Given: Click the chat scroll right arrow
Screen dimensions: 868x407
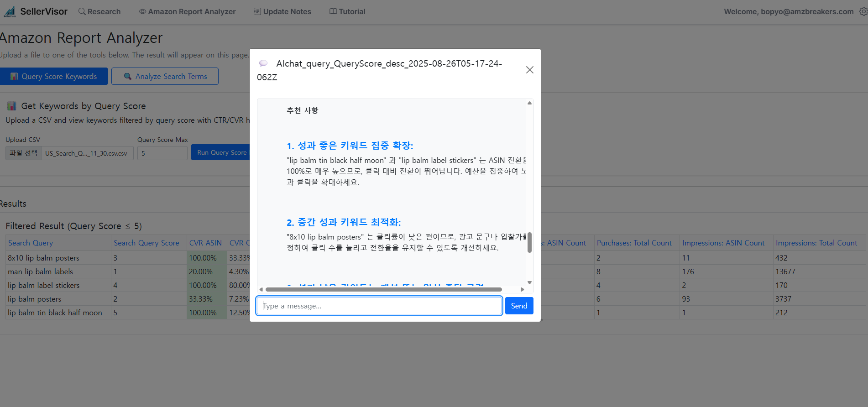Looking at the screenshot, I should [x=523, y=289].
